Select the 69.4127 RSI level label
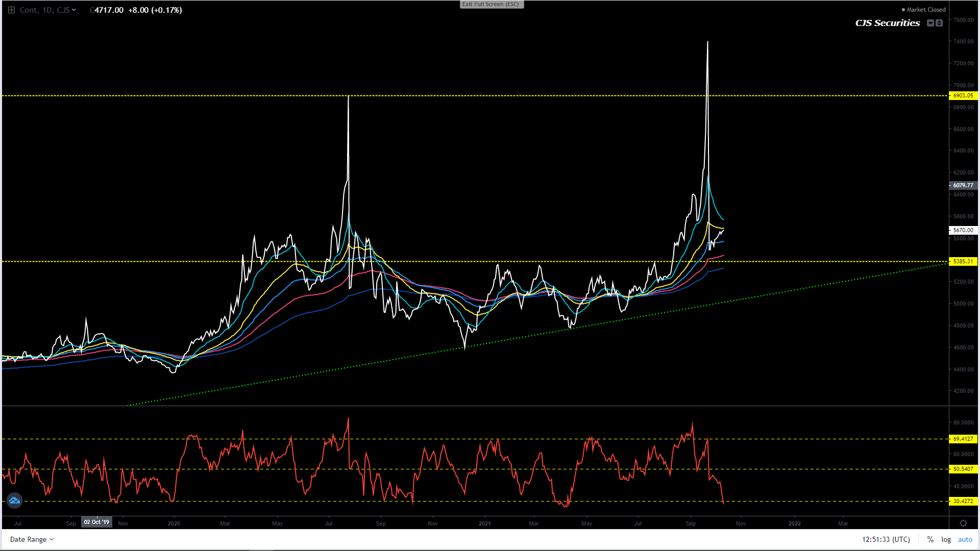The width and height of the screenshot is (980, 551). 963,439
